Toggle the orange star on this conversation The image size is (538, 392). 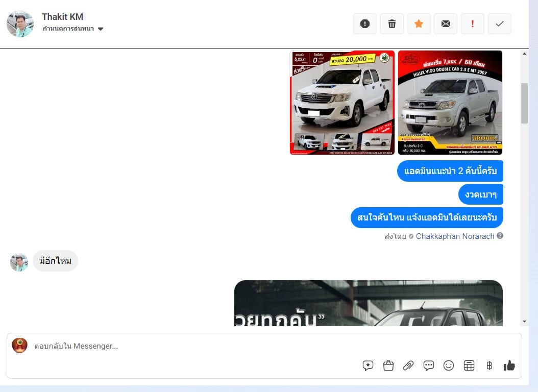click(419, 23)
